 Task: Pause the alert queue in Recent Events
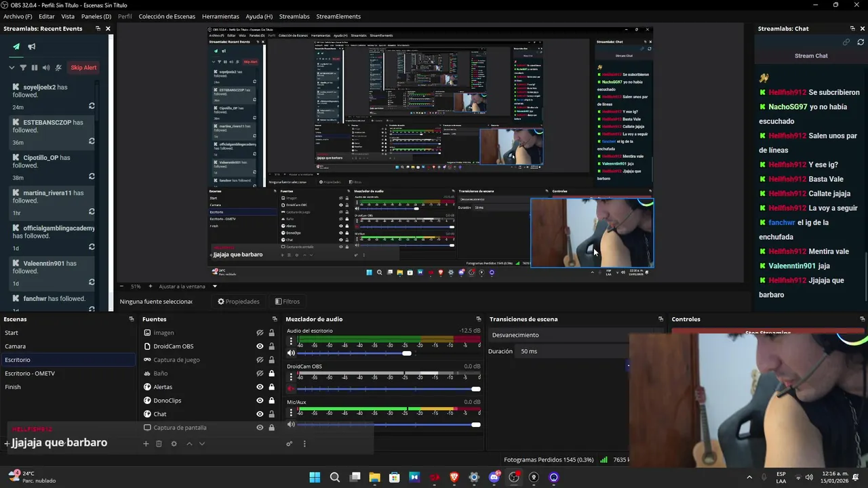35,68
